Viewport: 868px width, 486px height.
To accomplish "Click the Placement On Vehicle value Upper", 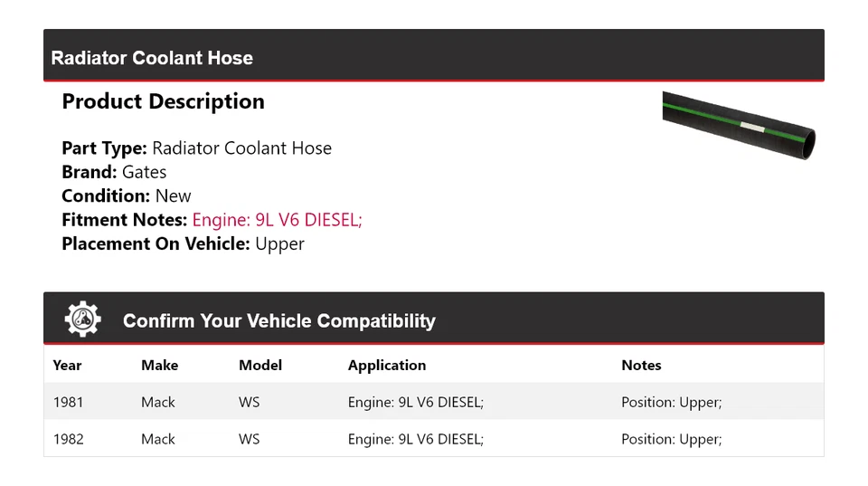I will pyautogui.click(x=279, y=243).
